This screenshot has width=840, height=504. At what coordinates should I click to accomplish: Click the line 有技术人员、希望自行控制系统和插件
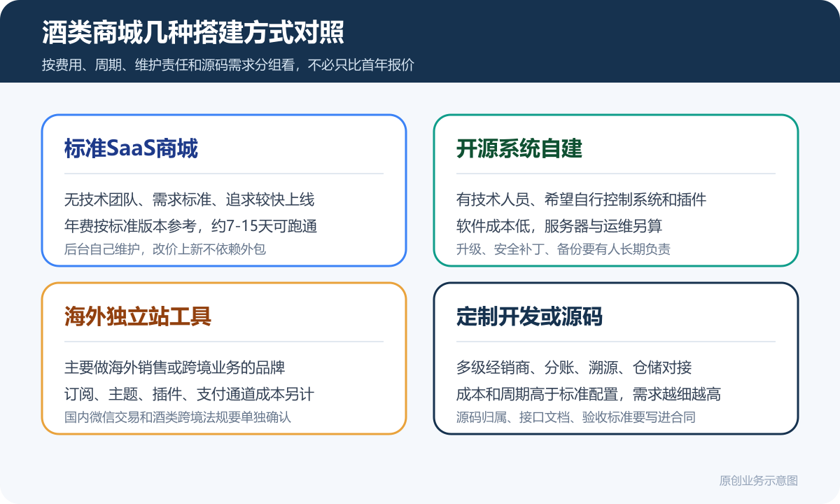[581, 199]
